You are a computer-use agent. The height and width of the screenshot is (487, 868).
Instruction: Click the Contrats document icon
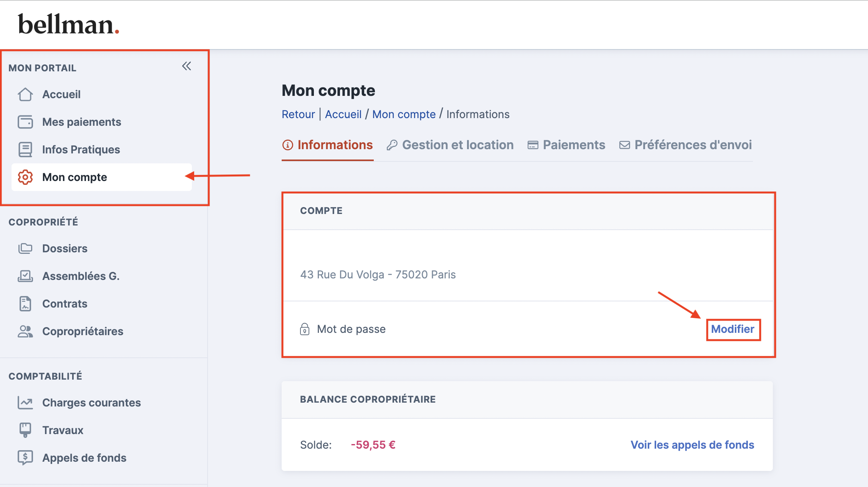point(25,304)
